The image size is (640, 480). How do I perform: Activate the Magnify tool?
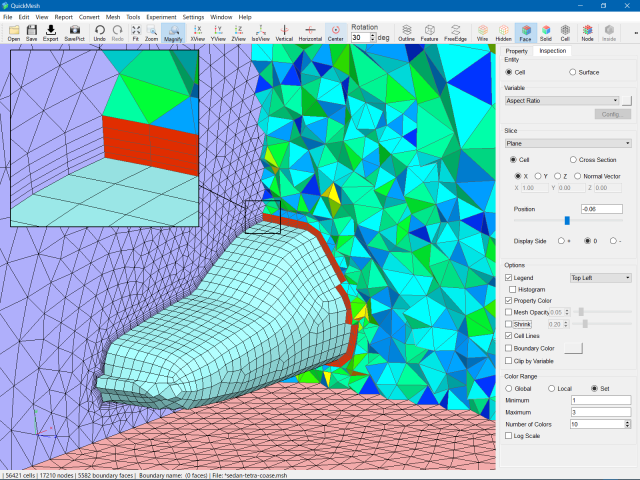click(x=172, y=32)
